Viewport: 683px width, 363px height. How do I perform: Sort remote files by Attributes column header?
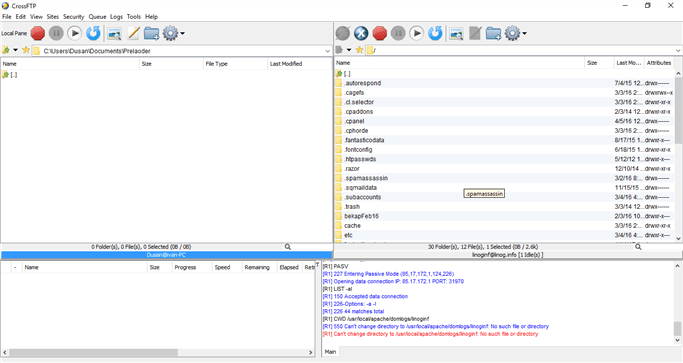click(659, 63)
